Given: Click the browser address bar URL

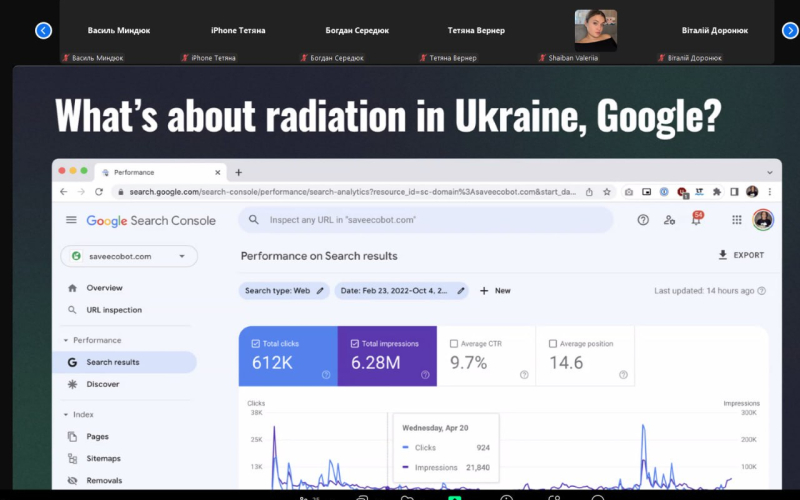Looking at the screenshot, I should [352, 192].
